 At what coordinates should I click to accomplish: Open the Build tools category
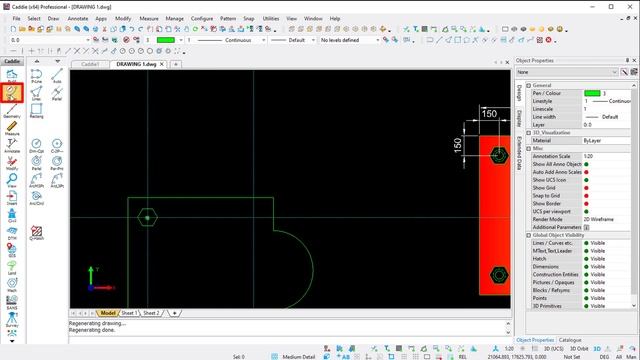click(x=12, y=76)
